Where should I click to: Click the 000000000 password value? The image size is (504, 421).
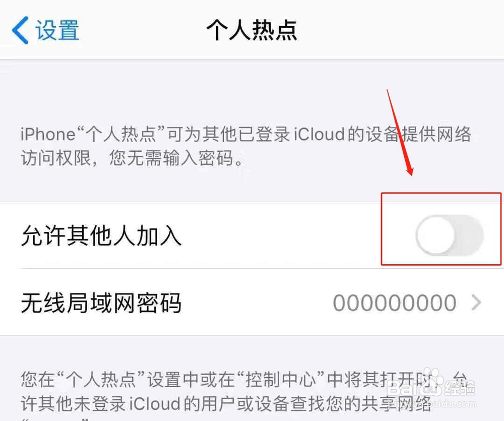pyautogui.click(x=395, y=303)
